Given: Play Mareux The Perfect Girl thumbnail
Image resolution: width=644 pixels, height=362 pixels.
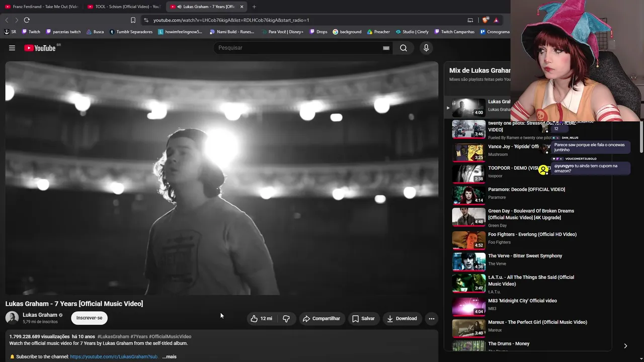Looking at the screenshot, I should click(x=468, y=328).
